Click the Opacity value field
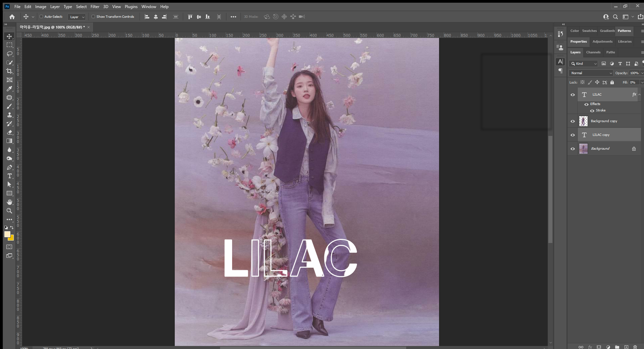 tap(634, 73)
